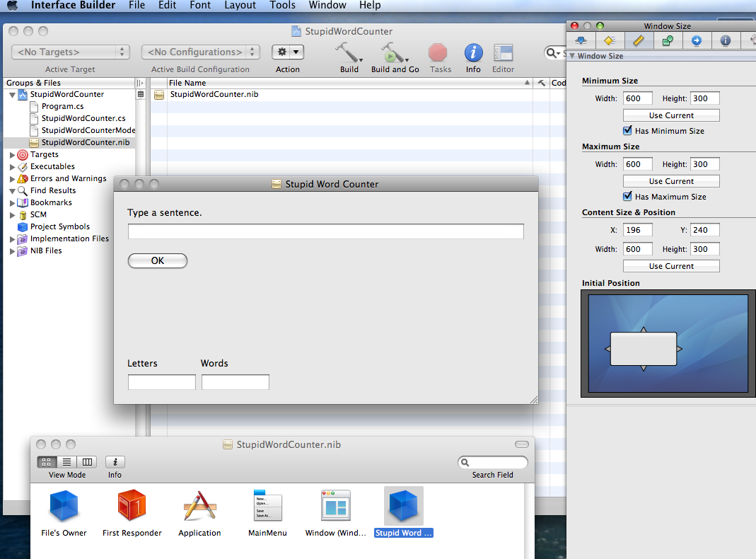Open the blue Info toolbar icon

[473, 52]
